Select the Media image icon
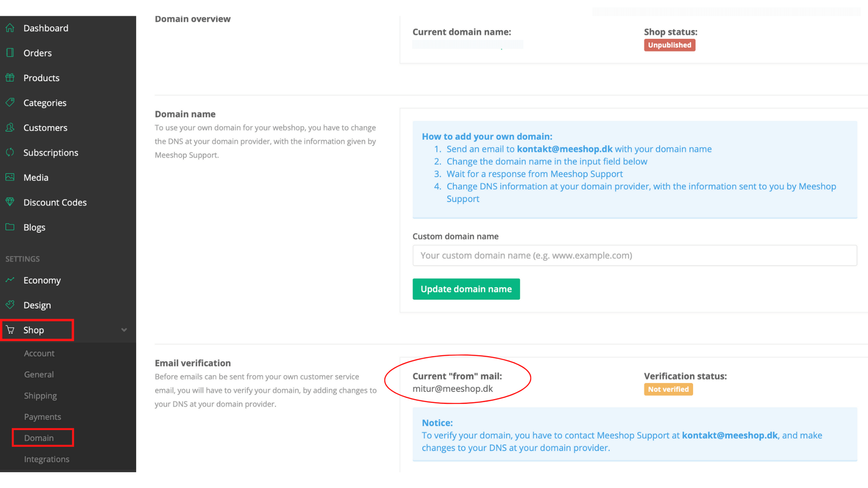 click(x=10, y=177)
